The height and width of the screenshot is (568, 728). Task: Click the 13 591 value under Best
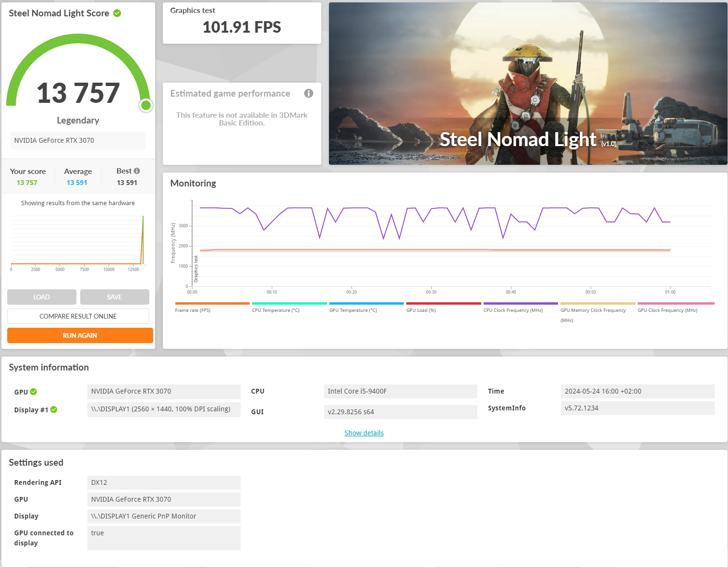127,183
